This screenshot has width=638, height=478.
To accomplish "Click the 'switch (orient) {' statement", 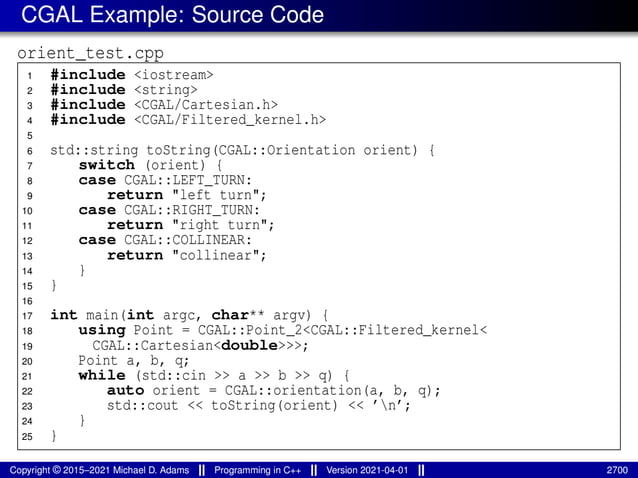I will tap(151, 165).
